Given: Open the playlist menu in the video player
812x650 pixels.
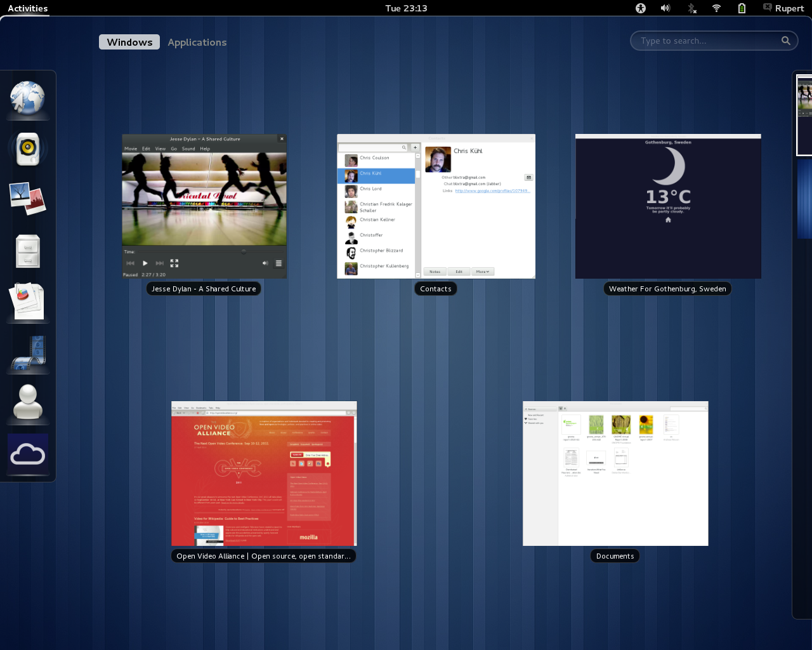Looking at the screenshot, I should tap(278, 262).
